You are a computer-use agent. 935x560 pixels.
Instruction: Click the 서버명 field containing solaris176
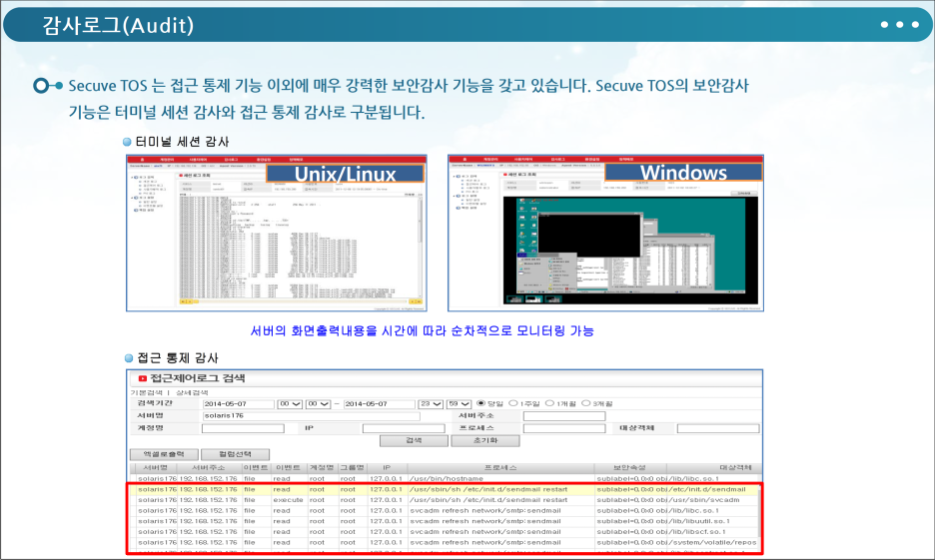click(x=311, y=416)
